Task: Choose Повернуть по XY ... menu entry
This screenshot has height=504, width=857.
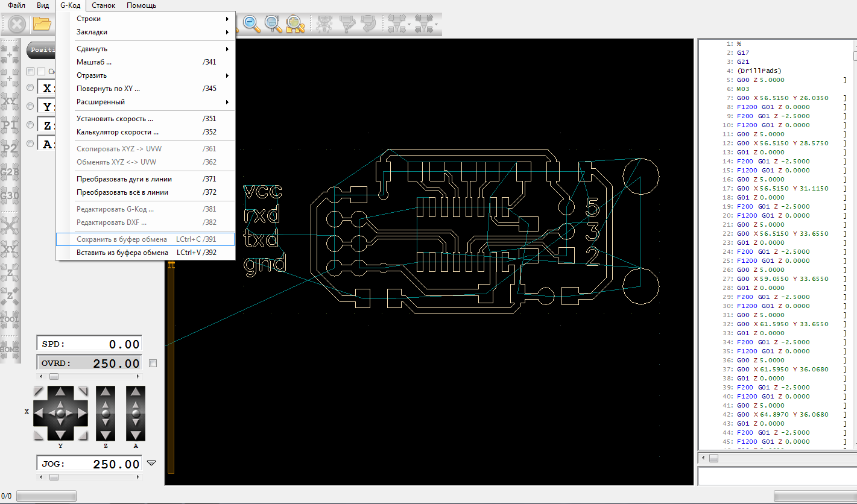Action: [x=145, y=89]
